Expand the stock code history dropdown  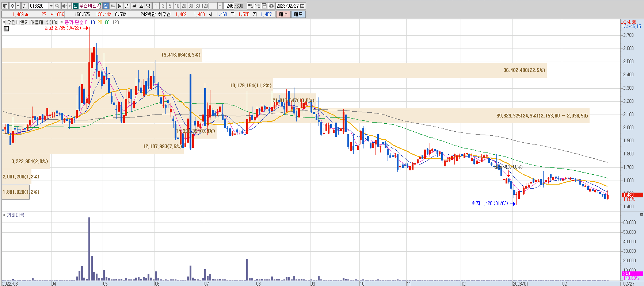click(51, 6)
